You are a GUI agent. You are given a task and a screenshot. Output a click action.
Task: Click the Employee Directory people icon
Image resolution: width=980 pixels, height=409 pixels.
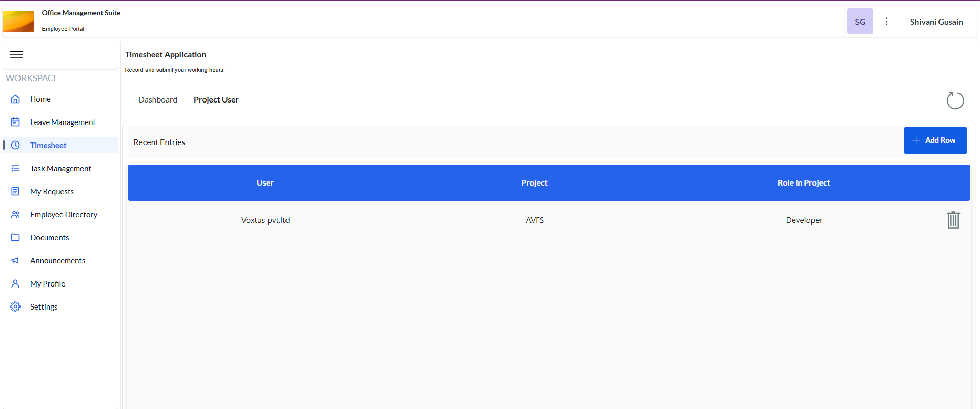(15, 214)
